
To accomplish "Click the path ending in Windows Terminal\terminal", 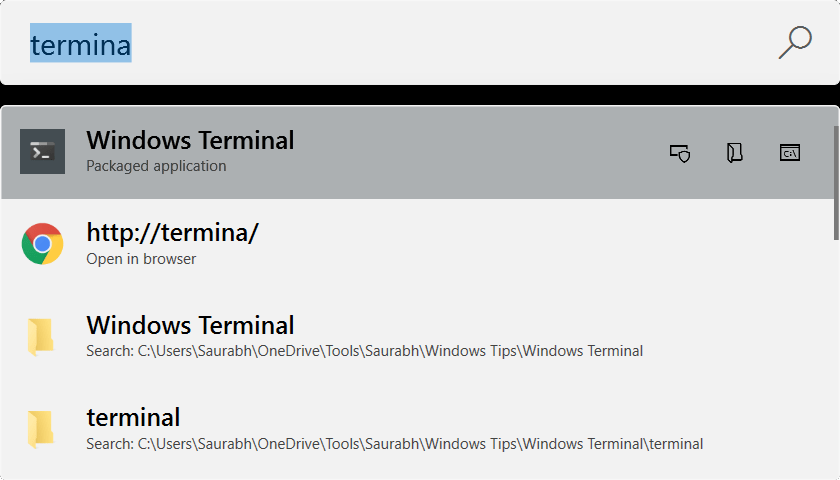I will tap(394, 443).
